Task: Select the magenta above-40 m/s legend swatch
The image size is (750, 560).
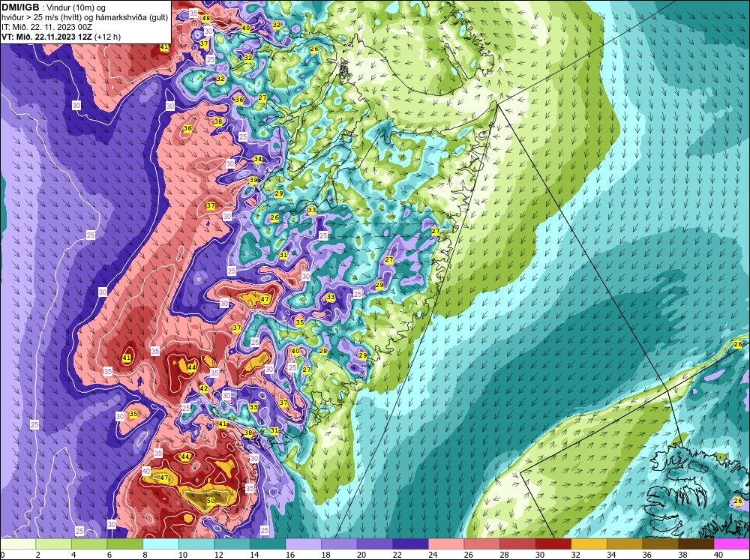Action: 731,544
